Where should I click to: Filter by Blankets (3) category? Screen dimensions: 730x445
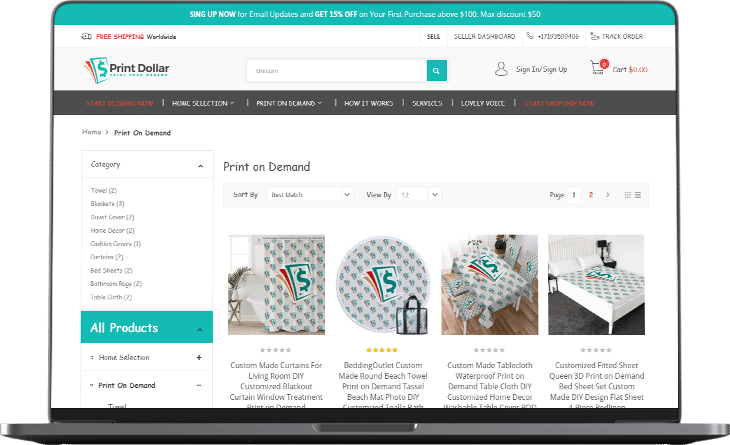pos(108,204)
